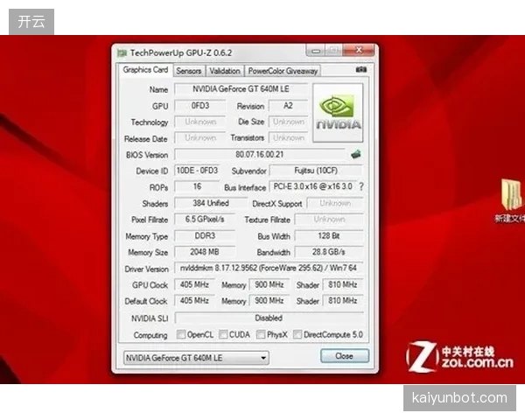Click the GPU Clock row Shader 810 MHz

click(342, 284)
